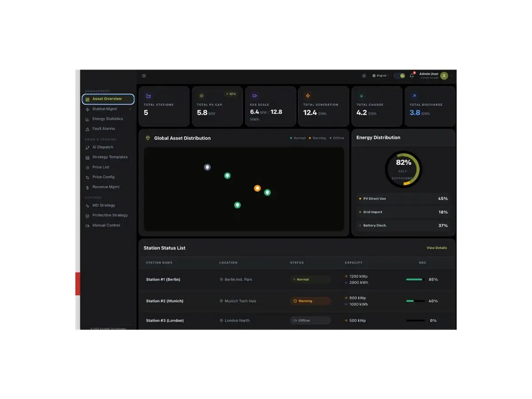Click the View Details link
Viewport: 532px width, 399px height.
coord(437,248)
